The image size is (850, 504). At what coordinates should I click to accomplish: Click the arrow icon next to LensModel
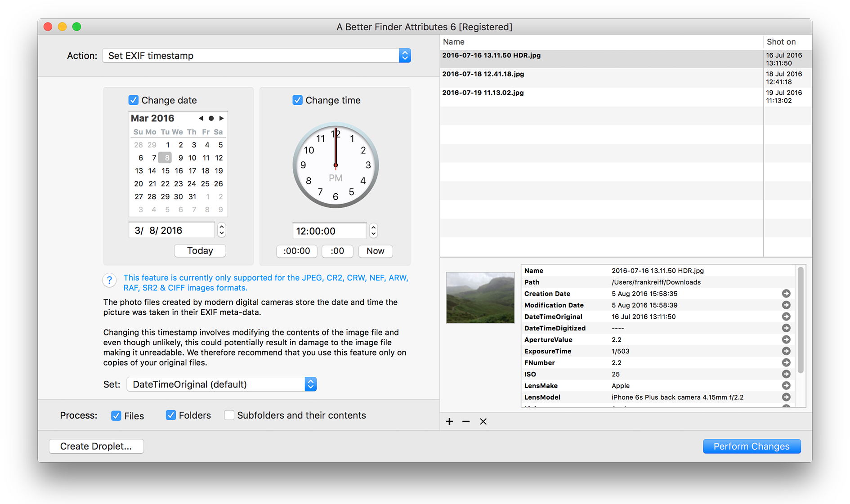click(x=786, y=397)
